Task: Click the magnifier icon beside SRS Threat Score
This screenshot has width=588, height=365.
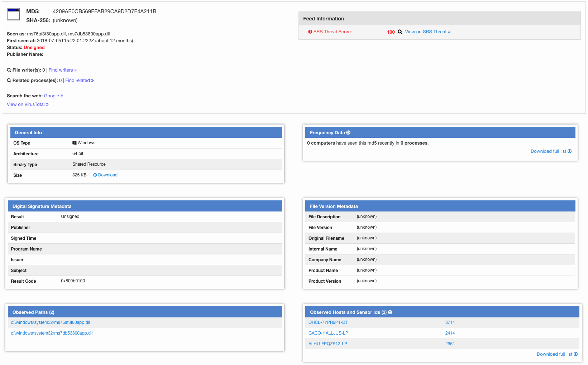Action: (400, 32)
